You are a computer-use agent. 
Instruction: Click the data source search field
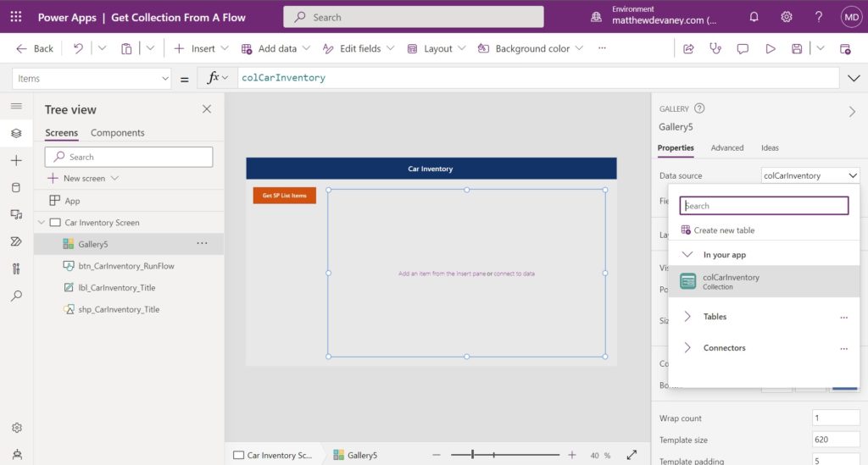(764, 206)
